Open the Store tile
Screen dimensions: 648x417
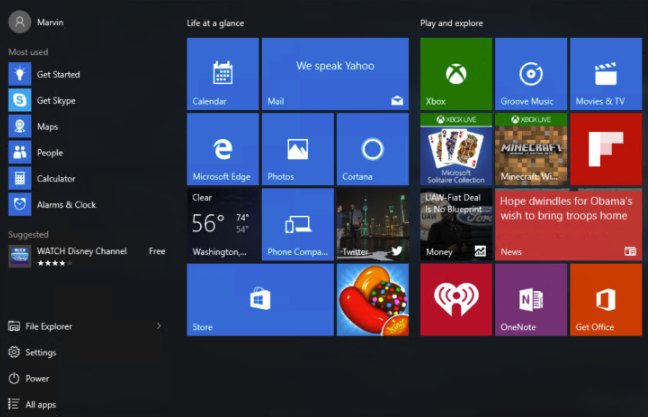point(260,300)
